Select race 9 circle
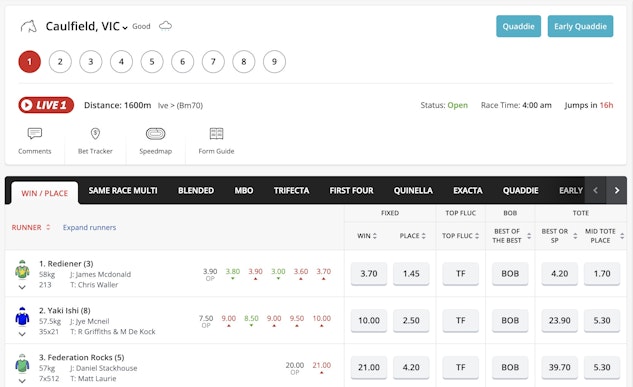The height and width of the screenshot is (387, 633). click(x=275, y=62)
